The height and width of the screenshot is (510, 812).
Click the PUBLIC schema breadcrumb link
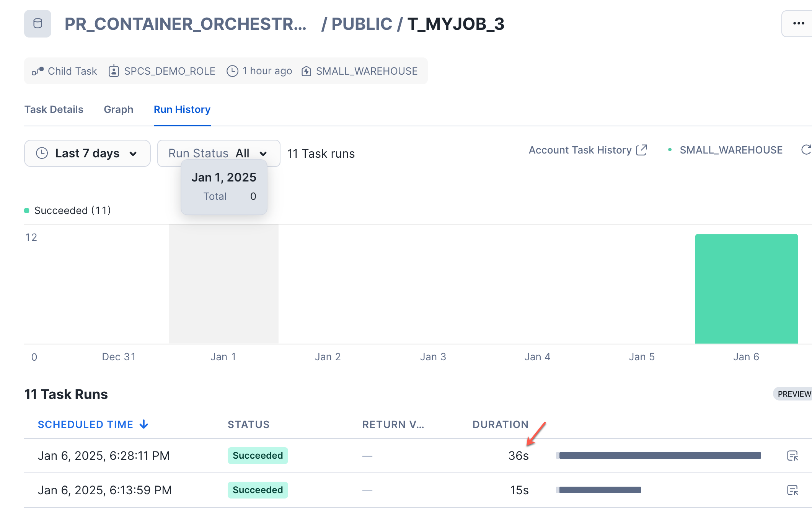tap(361, 24)
